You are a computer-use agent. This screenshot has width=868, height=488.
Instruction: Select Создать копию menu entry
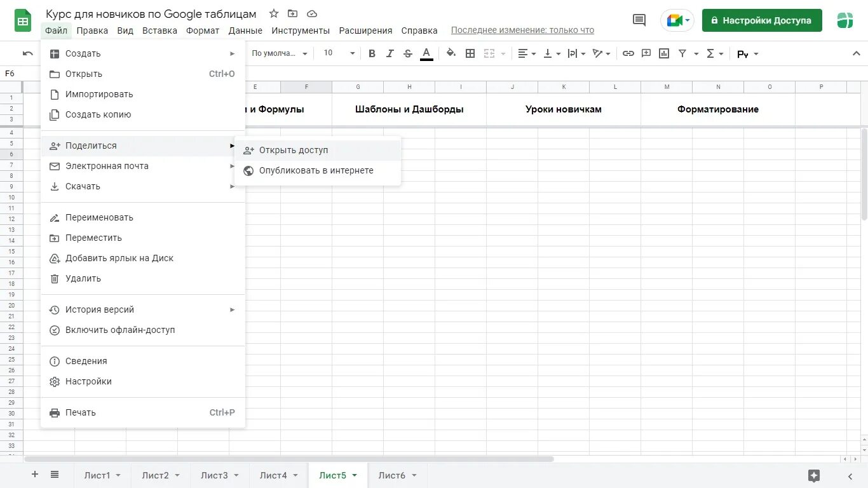pos(143,114)
